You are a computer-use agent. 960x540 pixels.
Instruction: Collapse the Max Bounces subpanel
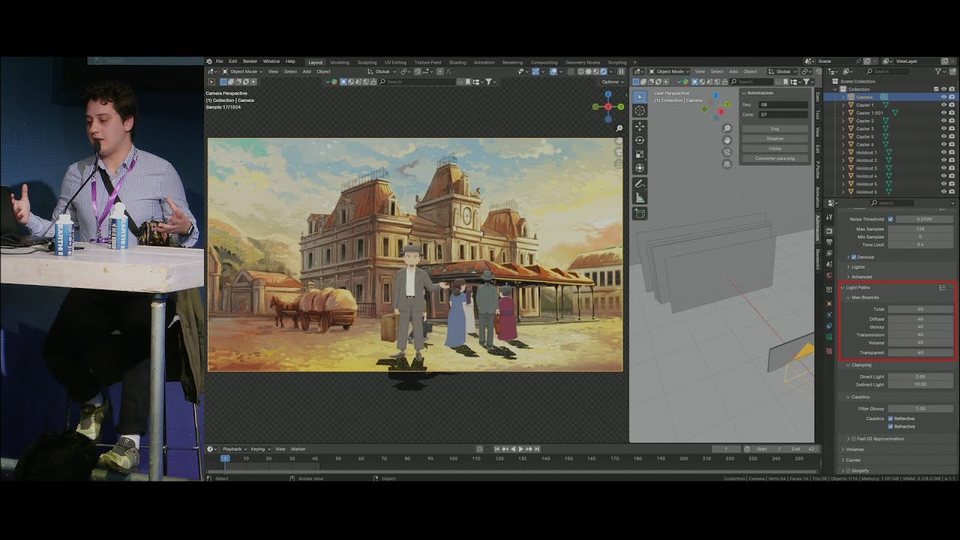(x=848, y=298)
